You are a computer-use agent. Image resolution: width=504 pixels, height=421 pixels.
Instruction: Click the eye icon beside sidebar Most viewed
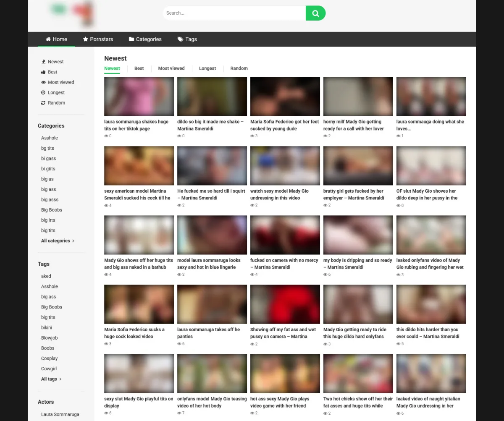click(x=43, y=82)
